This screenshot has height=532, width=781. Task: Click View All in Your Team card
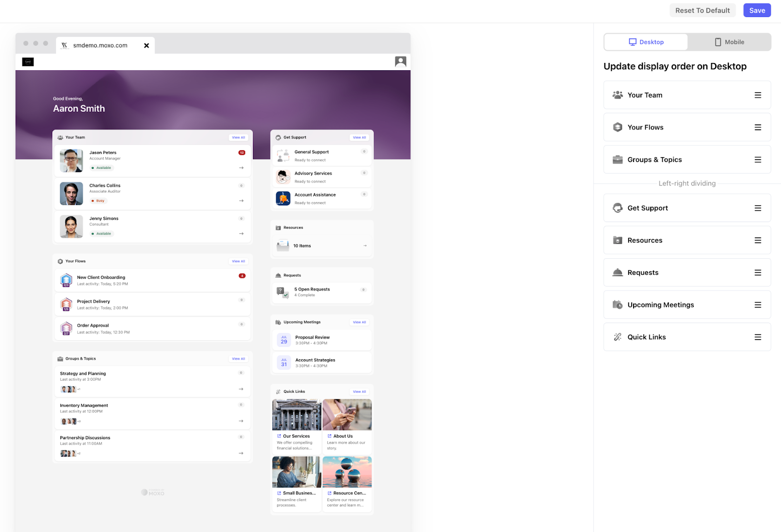tap(239, 138)
